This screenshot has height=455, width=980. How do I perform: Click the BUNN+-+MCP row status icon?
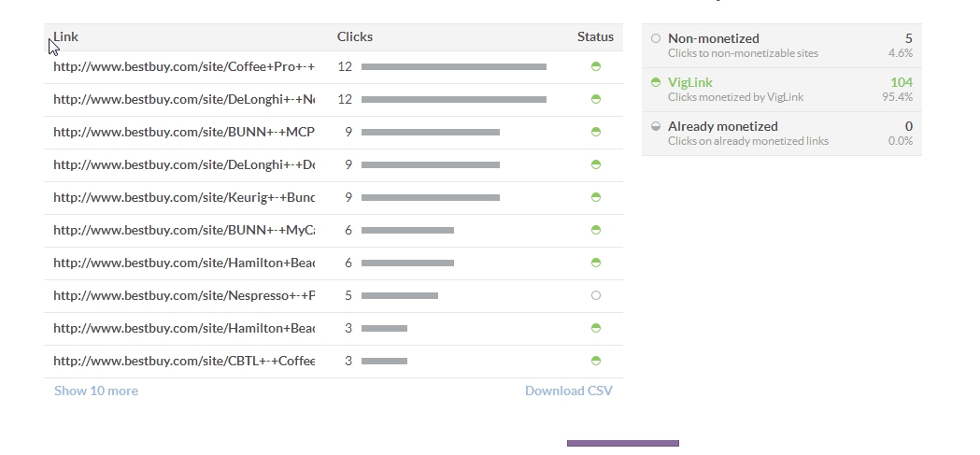tap(596, 132)
